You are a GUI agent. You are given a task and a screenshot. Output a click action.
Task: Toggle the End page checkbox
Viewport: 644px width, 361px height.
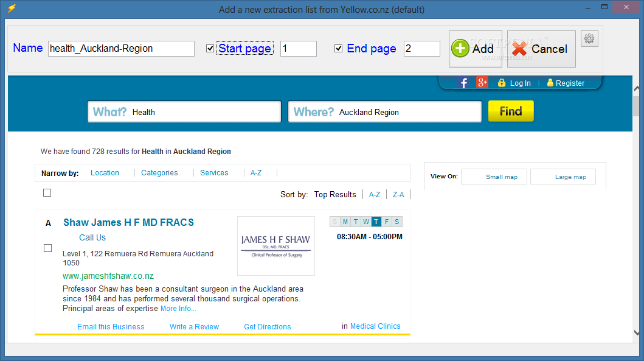pyautogui.click(x=339, y=49)
